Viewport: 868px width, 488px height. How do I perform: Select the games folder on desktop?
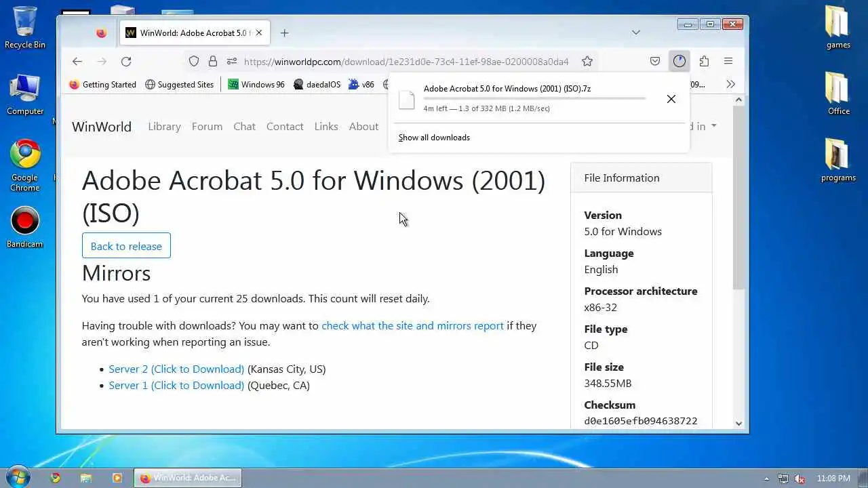click(x=838, y=27)
